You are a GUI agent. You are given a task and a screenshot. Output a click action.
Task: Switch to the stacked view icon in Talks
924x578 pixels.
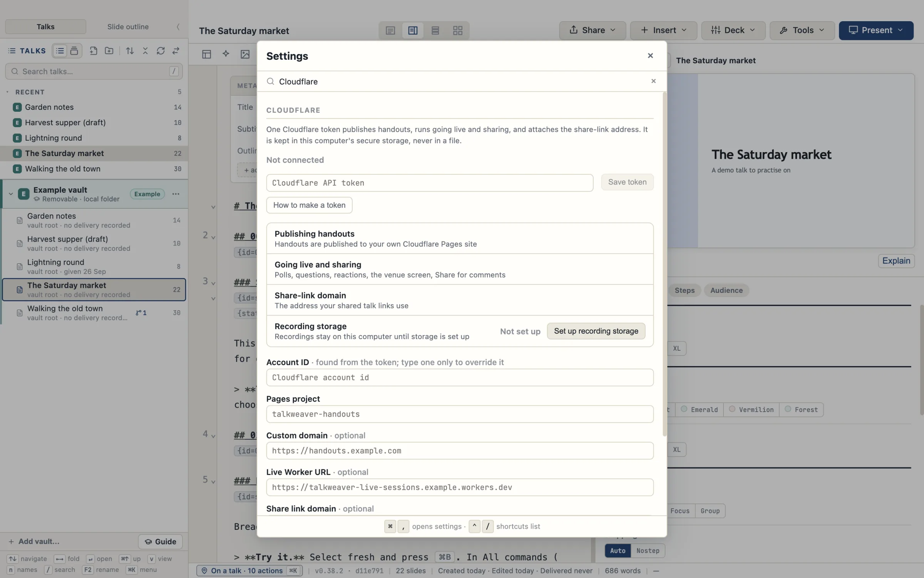pos(74,51)
